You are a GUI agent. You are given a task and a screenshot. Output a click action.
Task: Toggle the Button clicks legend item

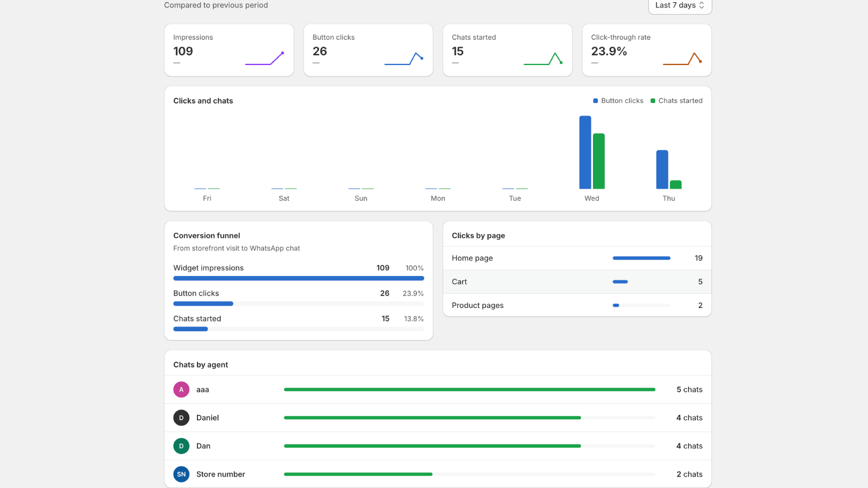click(618, 101)
